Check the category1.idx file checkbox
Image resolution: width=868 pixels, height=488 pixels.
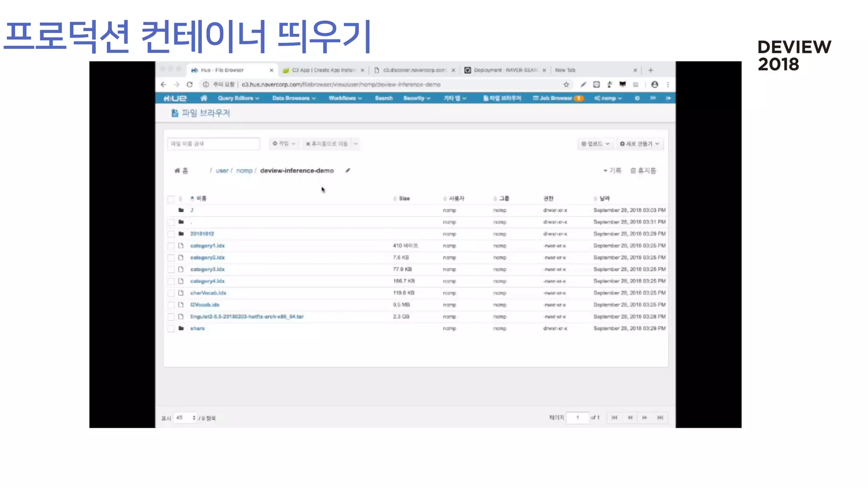[x=171, y=246]
